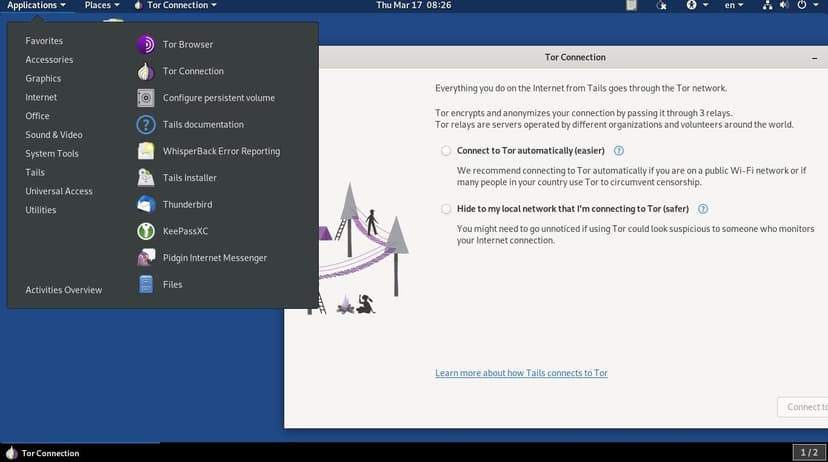This screenshot has width=828, height=462.
Task: Open the Places dropdown menu
Action: click(x=101, y=5)
